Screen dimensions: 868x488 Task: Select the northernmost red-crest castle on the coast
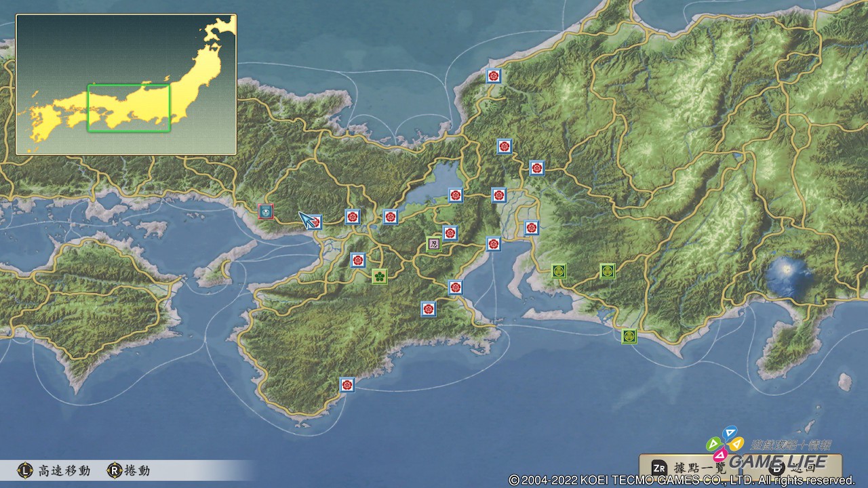(x=494, y=76)
